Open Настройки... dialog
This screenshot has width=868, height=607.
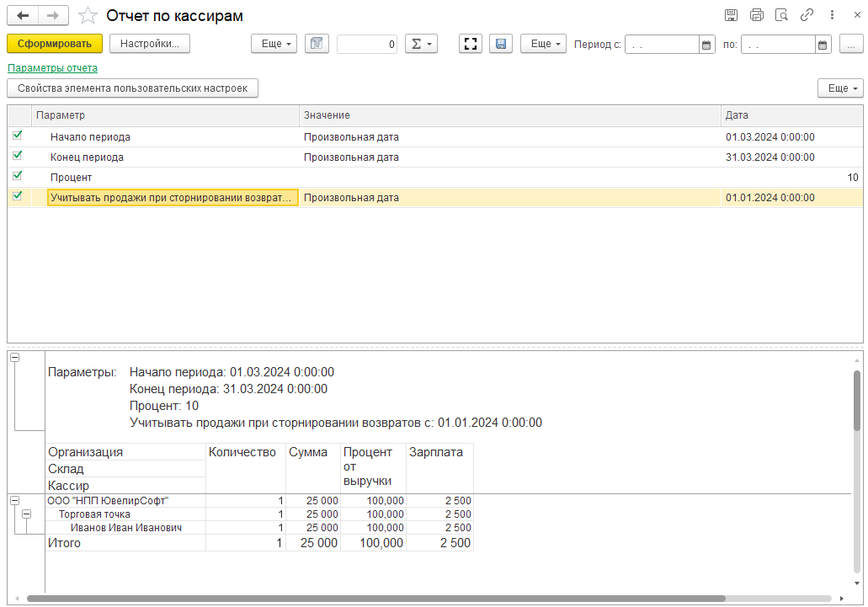click(150, 44)
